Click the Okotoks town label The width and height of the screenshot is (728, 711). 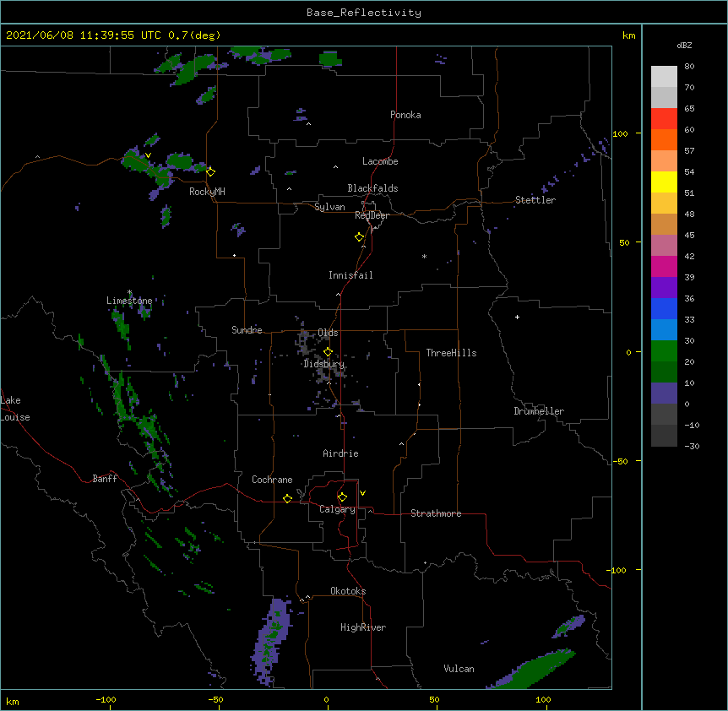point(348,591)
